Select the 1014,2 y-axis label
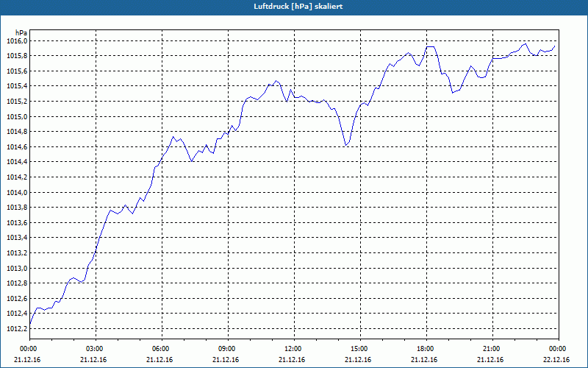Screen dimensions: 588x368 pyautogui.click(x=17, y=177)
